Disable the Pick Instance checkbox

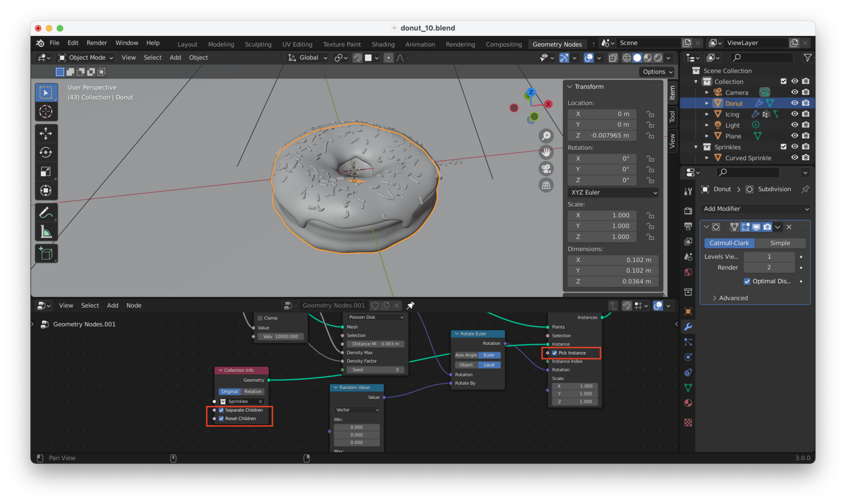tap(554, 353)
